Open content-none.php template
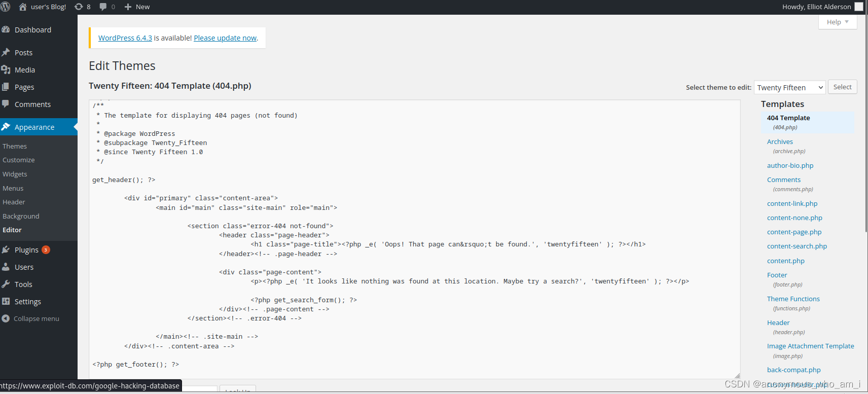 794,218
